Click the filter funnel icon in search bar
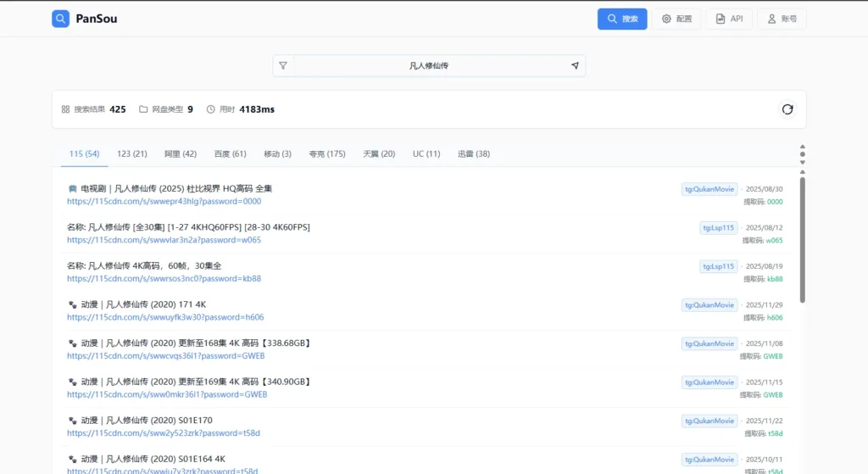 [283, 66]
